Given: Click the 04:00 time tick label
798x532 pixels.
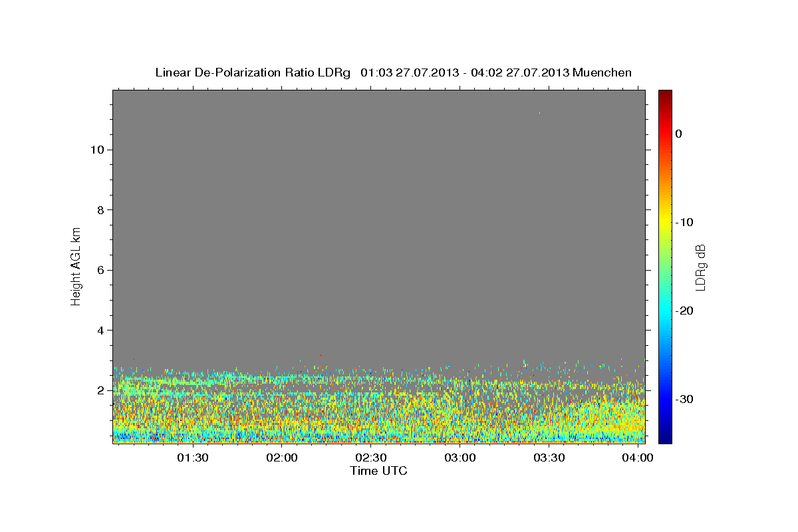Looking at the screenshot, I should [638, 458].
